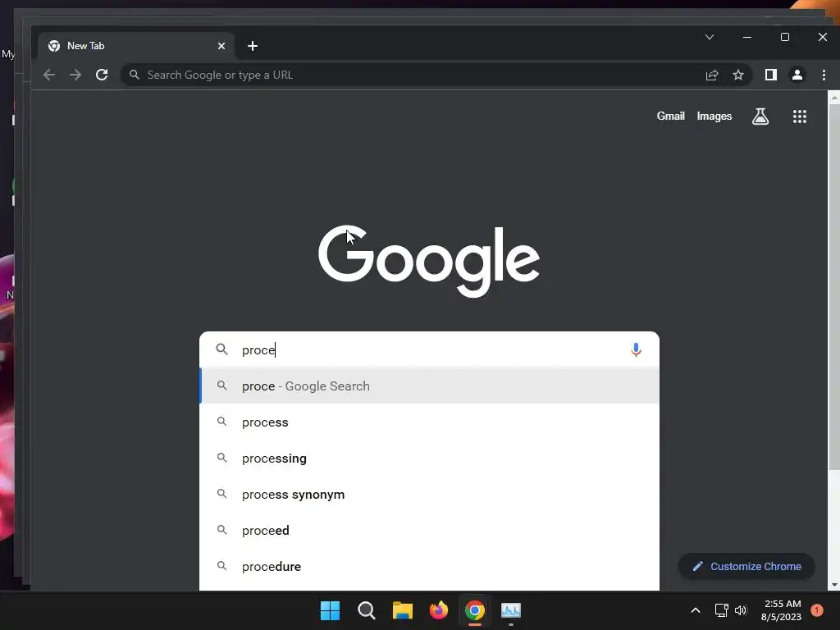Open the volume tray icon
Screen dimensions: 840x630
[x=741, y=610]
